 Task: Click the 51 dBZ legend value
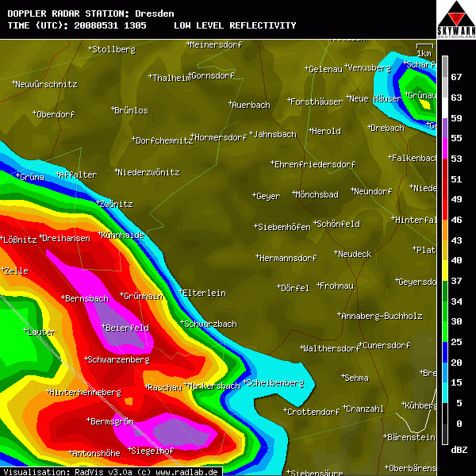pyautogui.click(x=456, y=179)
